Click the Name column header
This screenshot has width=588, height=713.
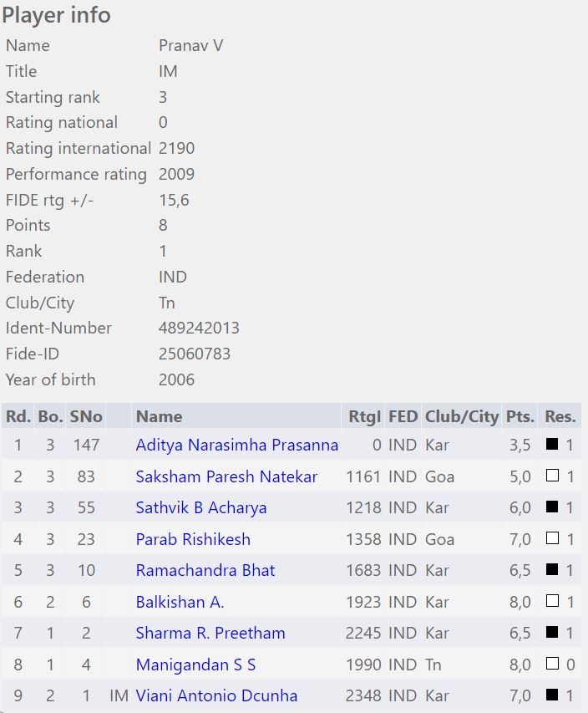(x=159, y=416)
